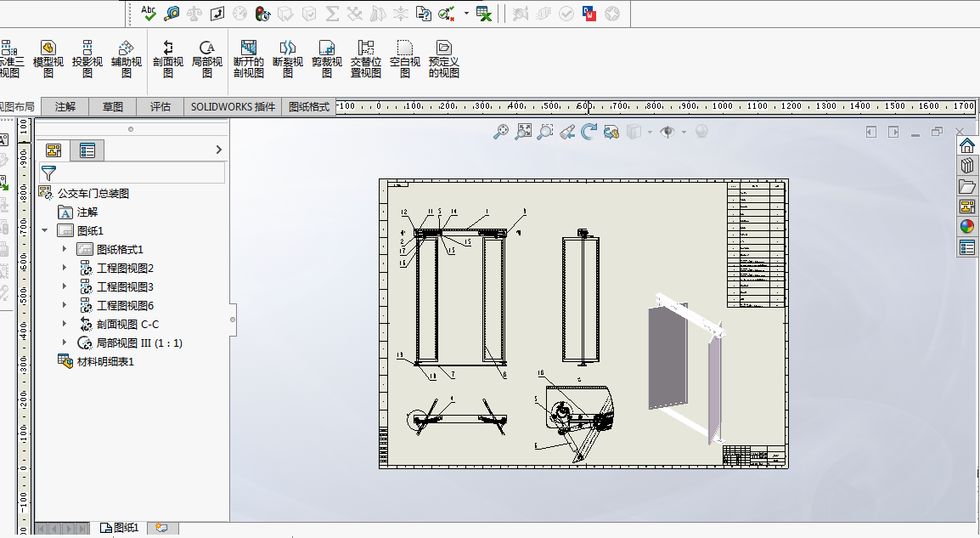The height and width of the screenshot is (538, 980).
Task: Open the Hide/Show Items eye dropdown arrow
Action: (x=684, y=132)
